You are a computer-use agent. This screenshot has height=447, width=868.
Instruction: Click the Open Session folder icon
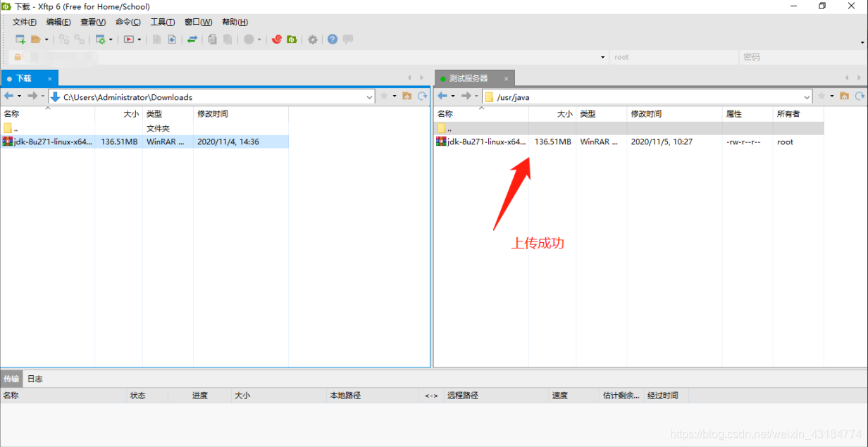coord(35,39)
